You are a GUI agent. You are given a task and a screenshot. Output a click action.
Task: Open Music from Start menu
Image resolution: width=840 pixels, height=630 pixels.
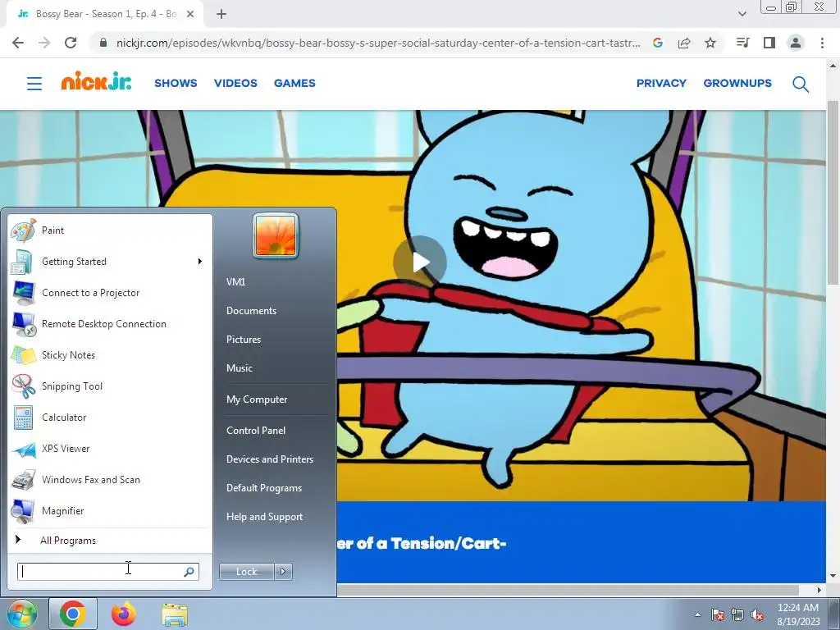239,368
